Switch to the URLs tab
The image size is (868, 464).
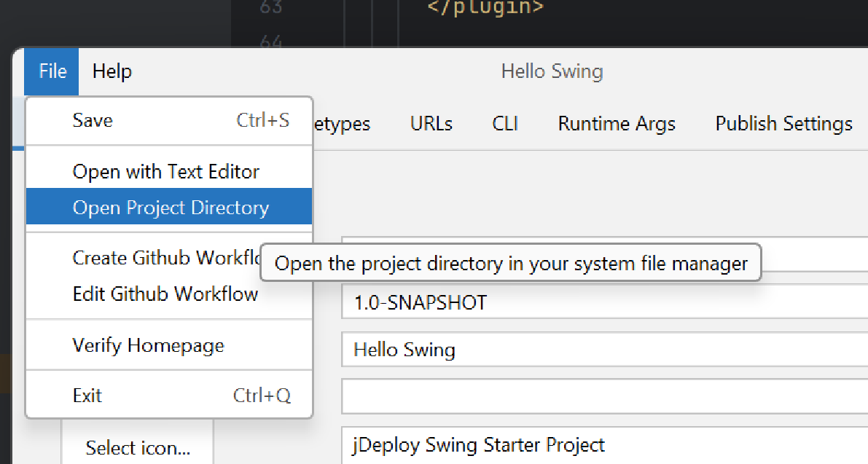coord(431,123)
